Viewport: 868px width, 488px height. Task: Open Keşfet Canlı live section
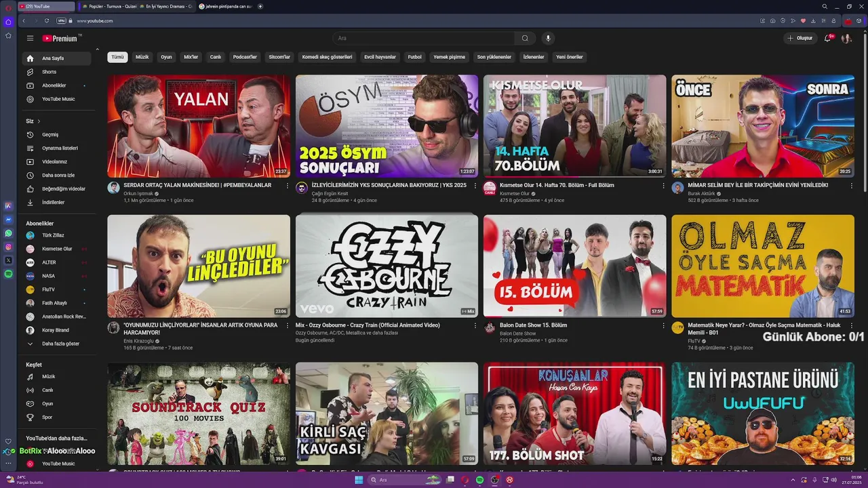click(56, 390)
